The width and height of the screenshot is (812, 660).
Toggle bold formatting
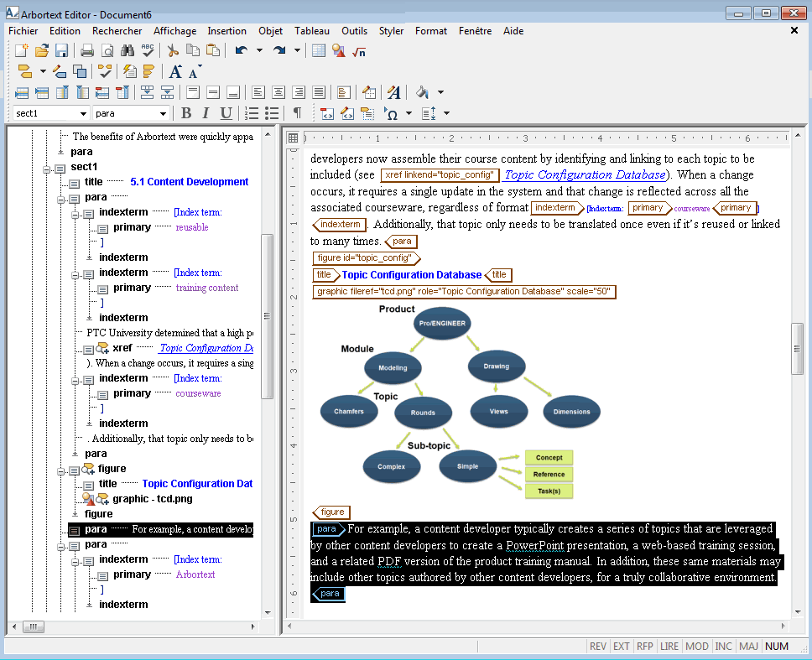tap(186, 113)
